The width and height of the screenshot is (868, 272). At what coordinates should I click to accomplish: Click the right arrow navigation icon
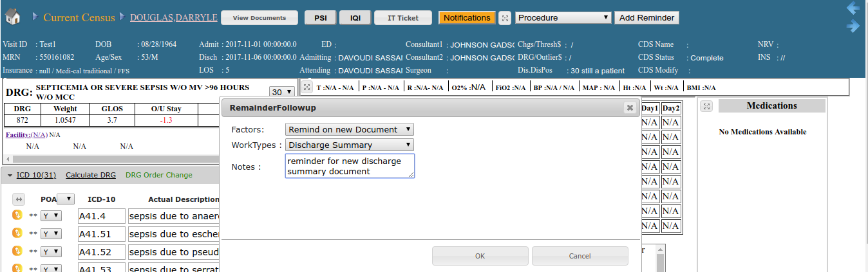pos(853,26)
